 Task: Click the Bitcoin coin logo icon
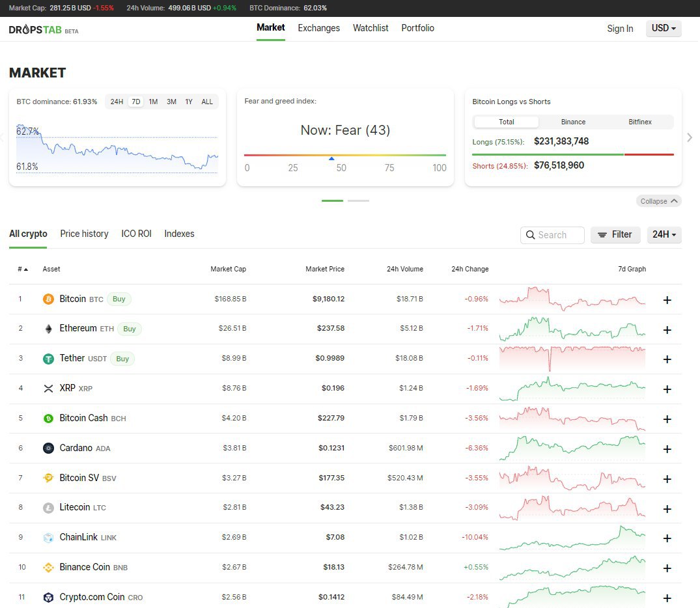(x=48, y=299)
